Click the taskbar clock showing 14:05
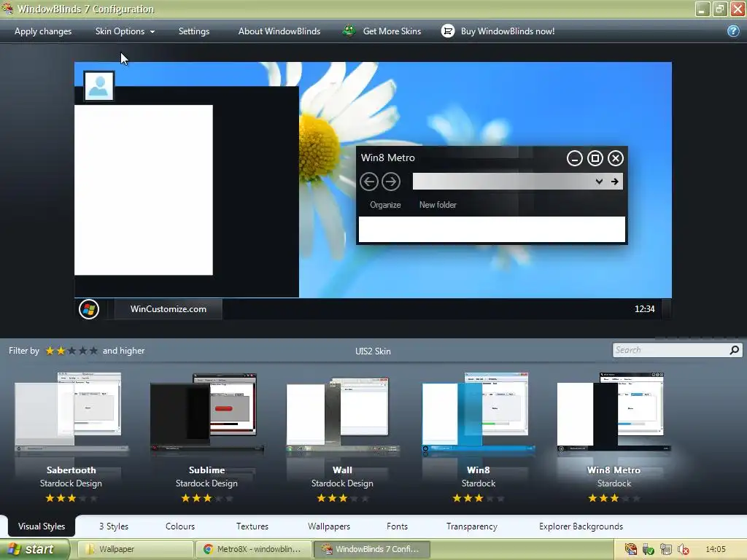This screenshot has height=560, width=747. point(716,550)
